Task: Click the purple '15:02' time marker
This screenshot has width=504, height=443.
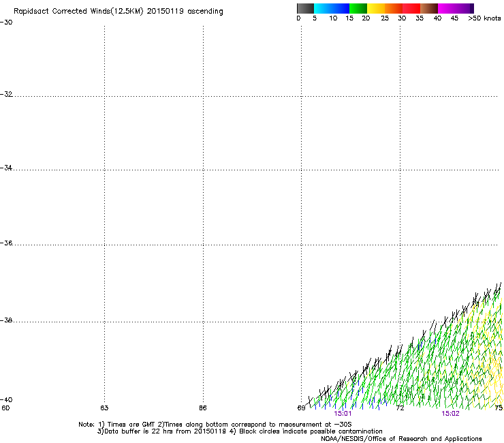Action: 450,414
